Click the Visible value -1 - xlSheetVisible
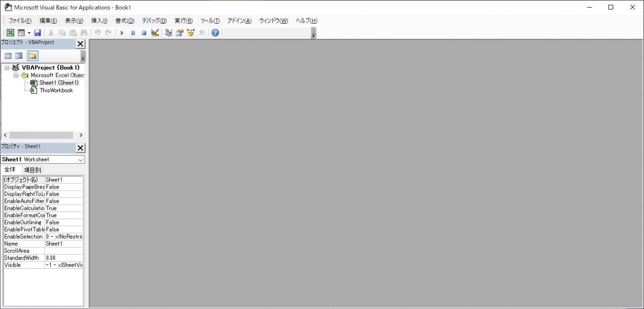 64,265
